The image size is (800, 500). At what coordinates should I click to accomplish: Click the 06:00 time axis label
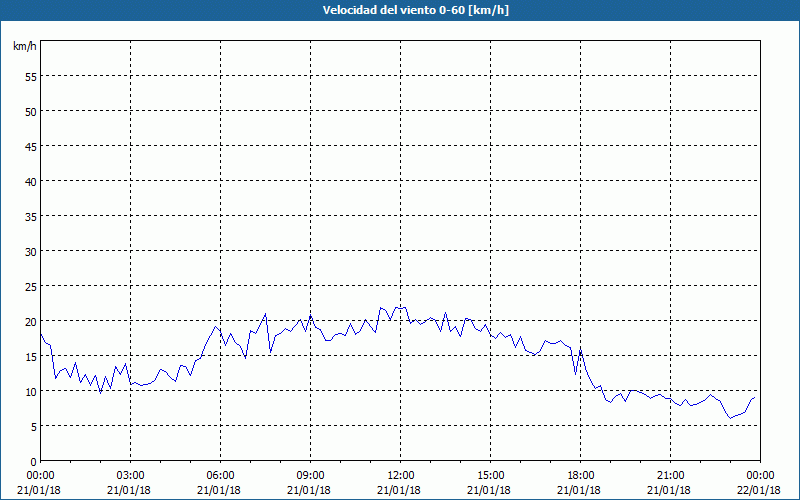220,476
